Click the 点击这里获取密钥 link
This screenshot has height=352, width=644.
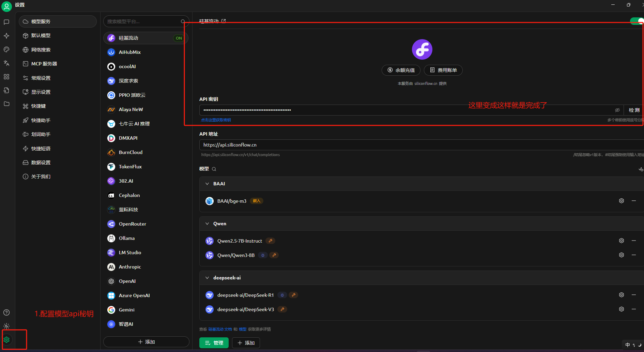click(x=216, y=120)
